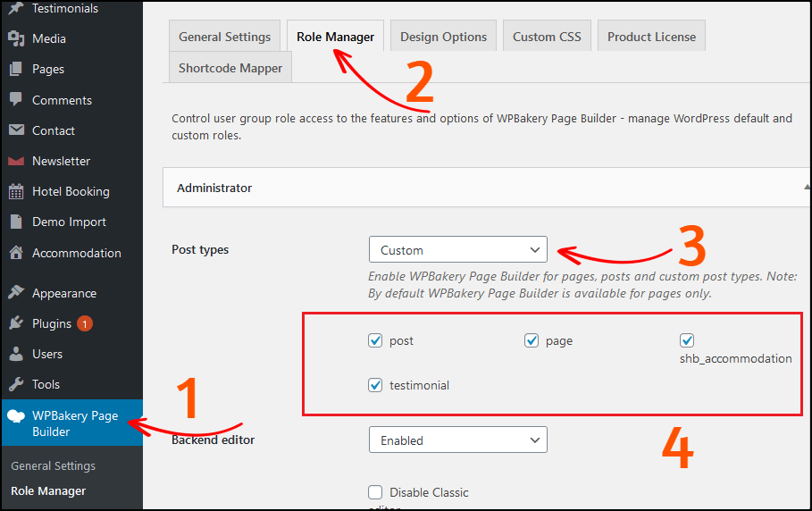Image resolution: width=812 pixels, height=511 pixels.
Task: Switch to the Design Options tab
Action: click(443, 37)
